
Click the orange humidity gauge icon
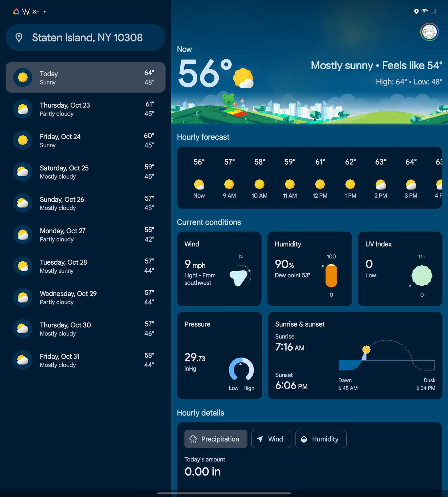pyautogui.click(x=331, y=276)
